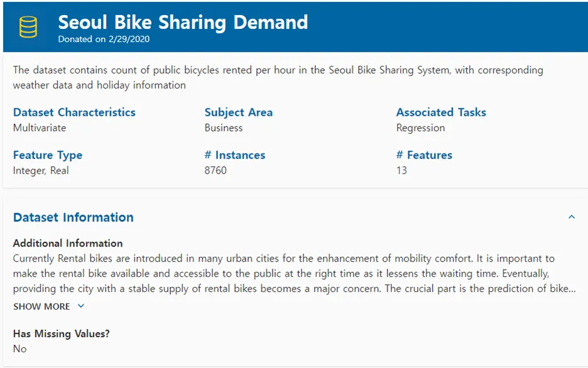Click the Multivariate characteristic value
Viewport: 588px width, 368px height.
click(40, 128)
